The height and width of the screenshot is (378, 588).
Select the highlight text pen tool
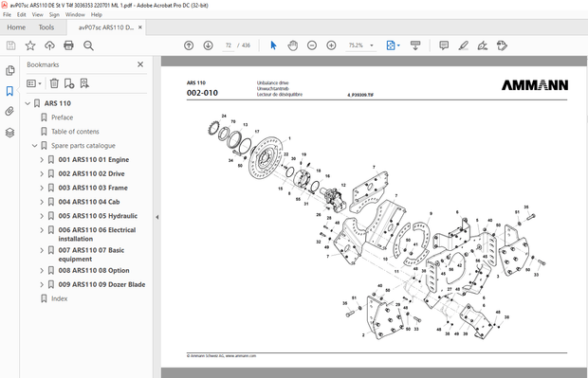tap(464, 45)
